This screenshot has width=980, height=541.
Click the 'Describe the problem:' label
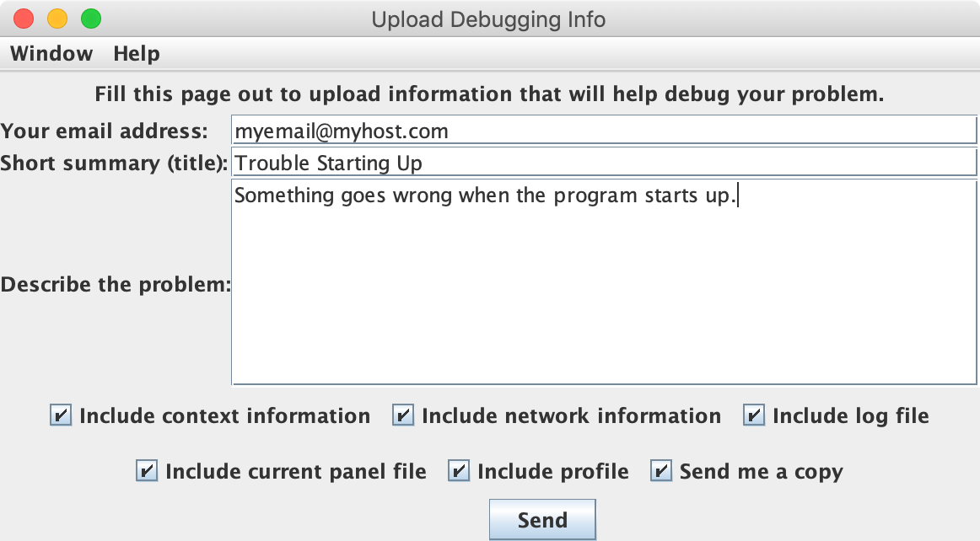tap(116, 285)
